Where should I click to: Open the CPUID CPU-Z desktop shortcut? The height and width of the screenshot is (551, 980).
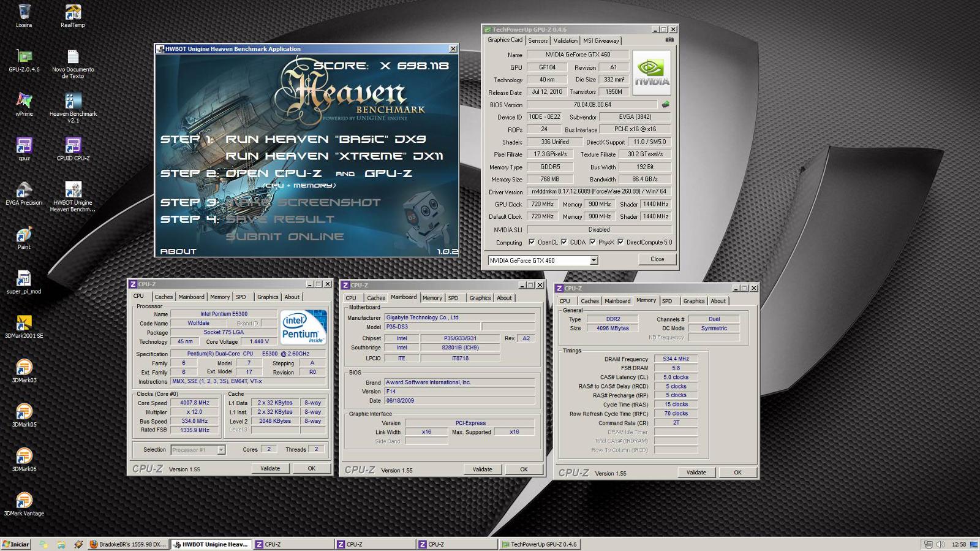(x=73, y=149)
